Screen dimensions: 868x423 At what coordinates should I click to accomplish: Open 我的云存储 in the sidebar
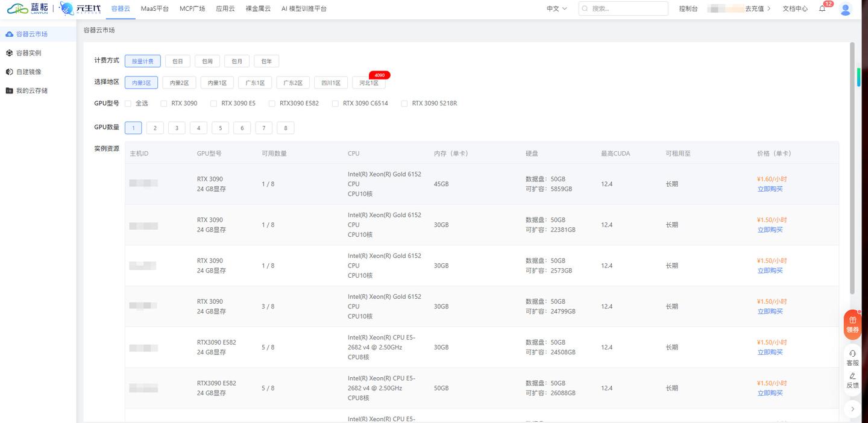point(32,90)
